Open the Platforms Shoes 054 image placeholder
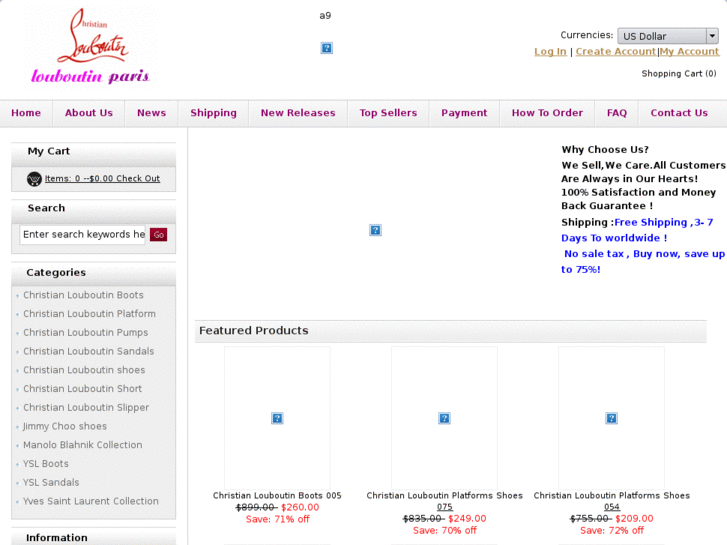 pyautogui.click(x=611, y=418)
